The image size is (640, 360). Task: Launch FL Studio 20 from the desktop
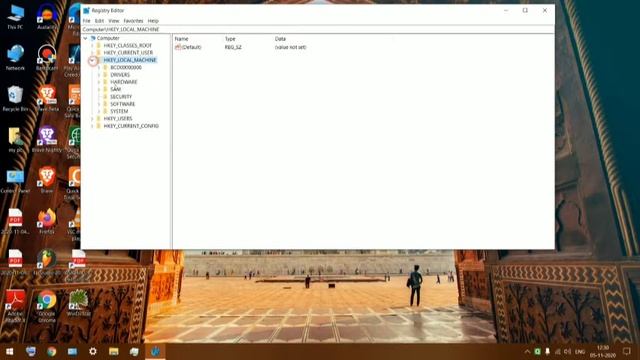47,262
